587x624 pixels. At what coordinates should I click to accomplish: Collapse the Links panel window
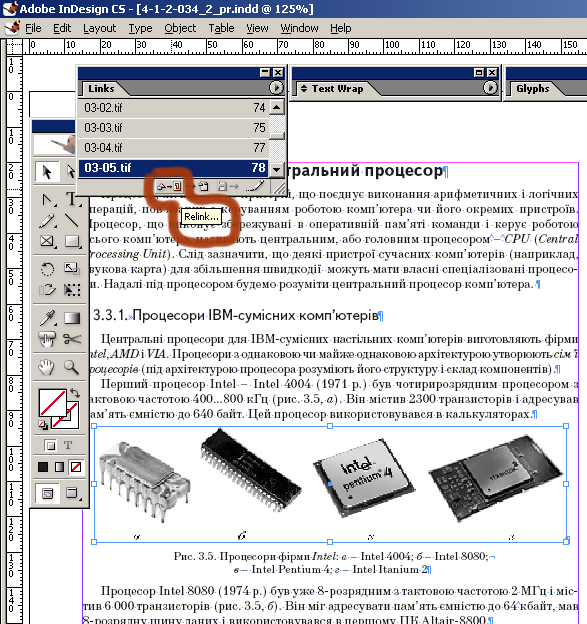[x=265, y=72]
